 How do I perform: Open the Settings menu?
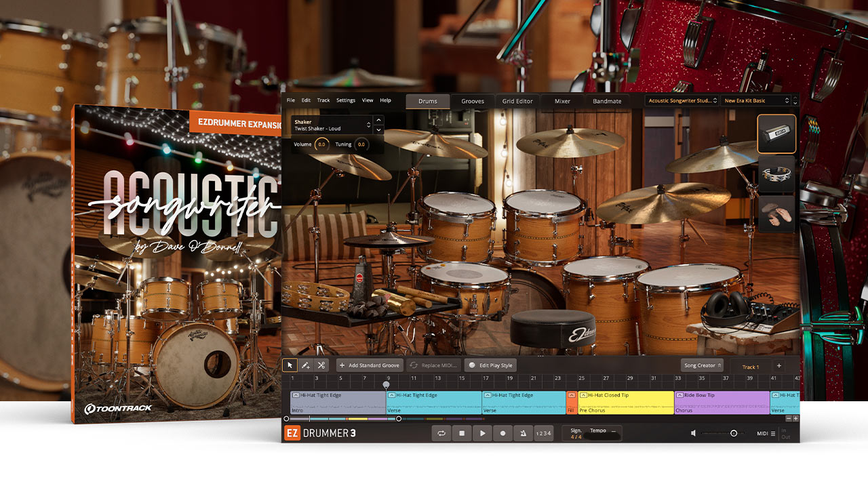(x=346, y=100)
